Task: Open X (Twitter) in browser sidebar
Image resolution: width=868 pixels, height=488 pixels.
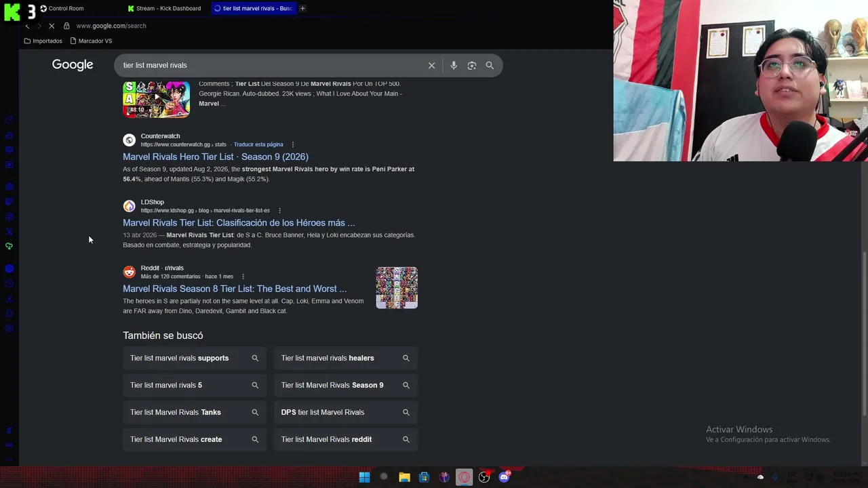Action: point(9,232)
